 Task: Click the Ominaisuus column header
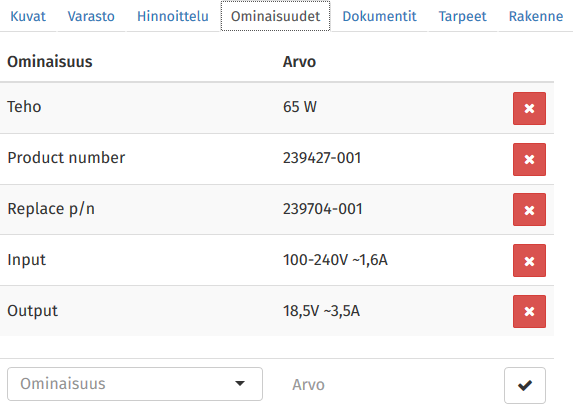[50, 61]
